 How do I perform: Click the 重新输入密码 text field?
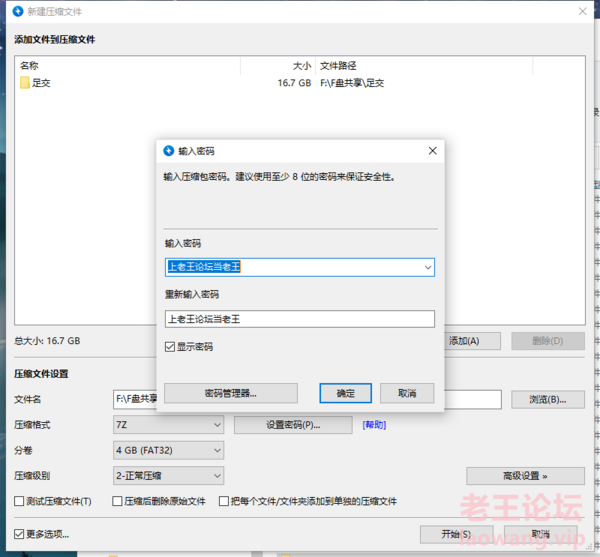click(x=300, y=319)
